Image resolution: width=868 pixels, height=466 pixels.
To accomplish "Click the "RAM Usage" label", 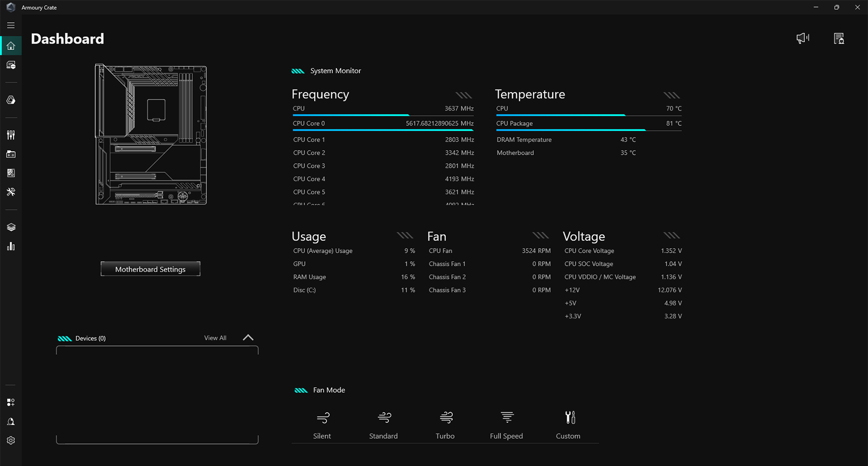I will click(310, 277).
